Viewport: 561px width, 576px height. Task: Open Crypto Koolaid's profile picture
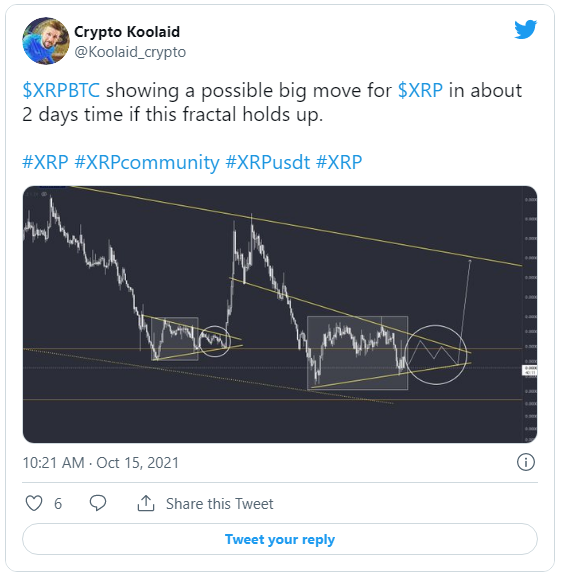[x=46, y=41]
